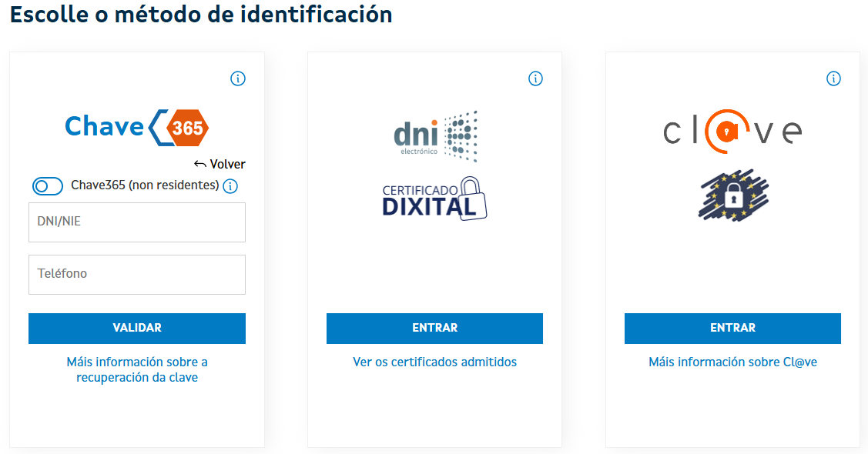Open Ver os certificados admitidos link

(x=435, y=362)
